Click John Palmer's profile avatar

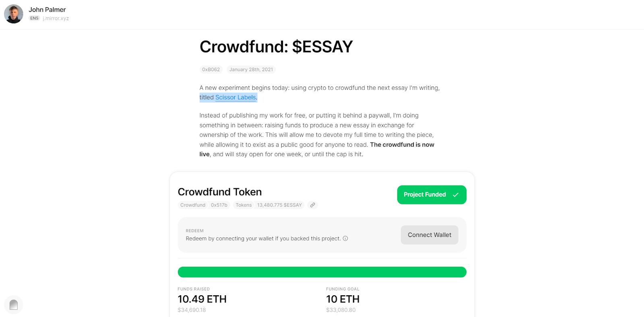coord(14,14)
